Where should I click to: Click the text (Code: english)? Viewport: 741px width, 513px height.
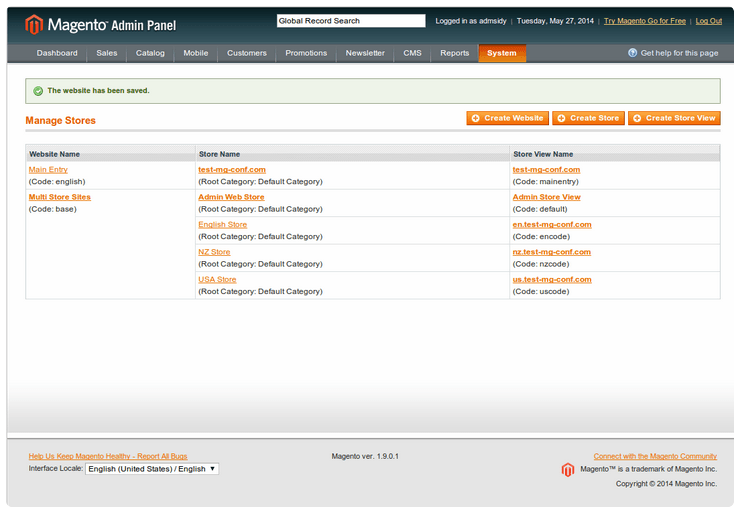pyautogui.click(x=57, y=181)
